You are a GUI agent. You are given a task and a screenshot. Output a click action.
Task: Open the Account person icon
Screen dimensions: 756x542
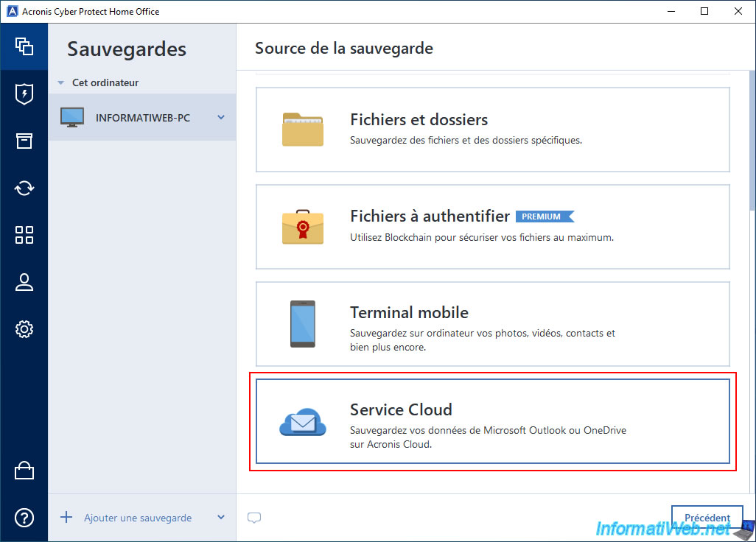point(24,282)
